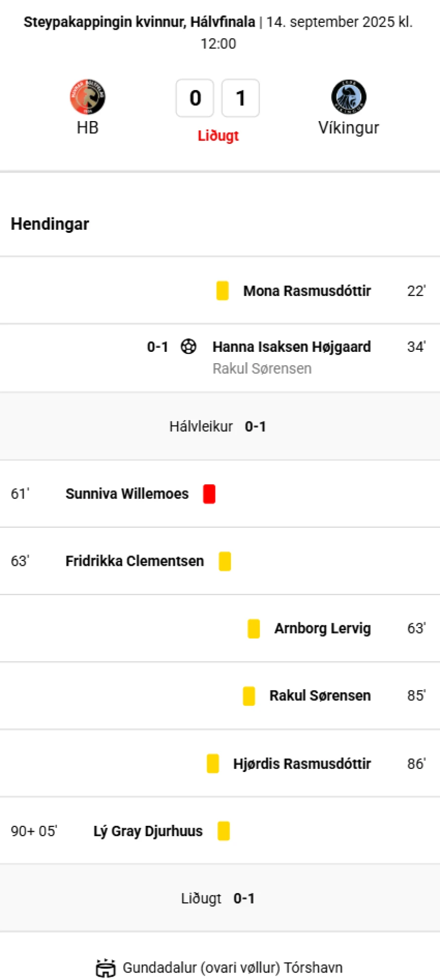Click Mona Rasmusdóttir's yellow card icon
The height and width of the screenshot is (980, 440).
pos(222,291)
